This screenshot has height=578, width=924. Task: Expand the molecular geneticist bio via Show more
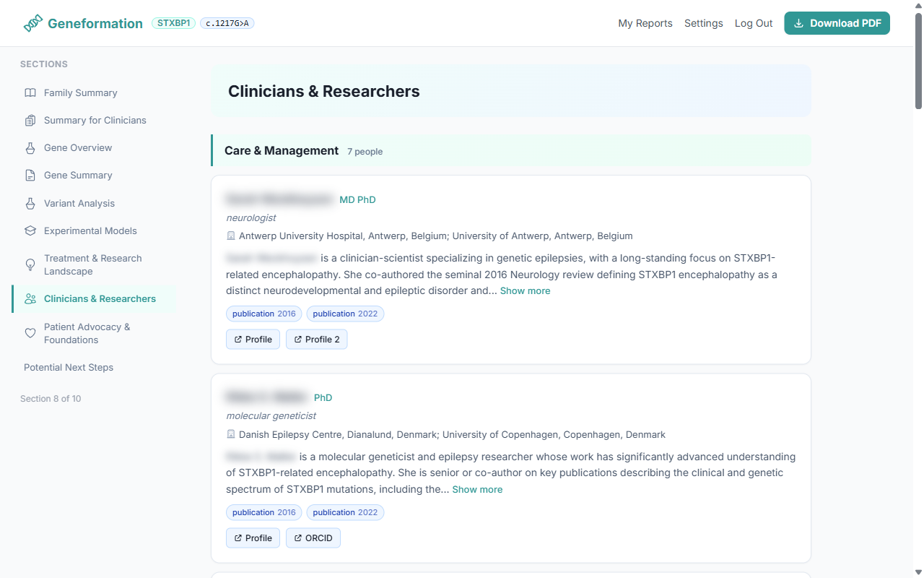pyautogui.click(x=477, y=489)
